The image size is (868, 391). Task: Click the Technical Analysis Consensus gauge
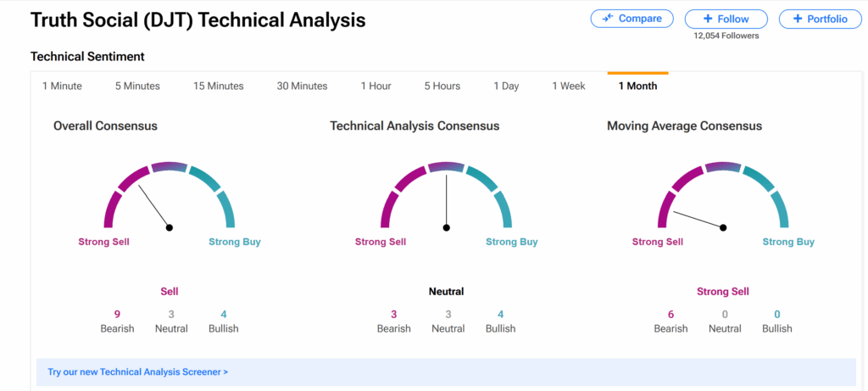click(x=447, y=195)
